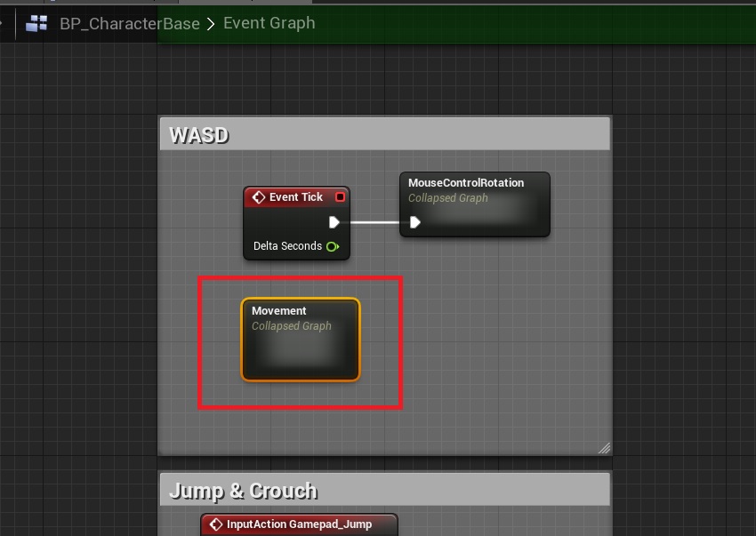Click the MouseControlRotation execution input pin
The height and width of the screenshot is (536, 756).
coord(414,222)
